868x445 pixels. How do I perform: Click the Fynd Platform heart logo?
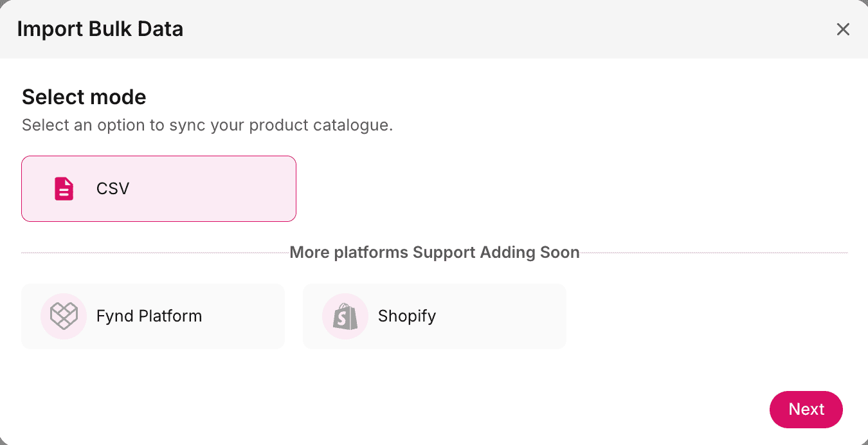(64, 316)
